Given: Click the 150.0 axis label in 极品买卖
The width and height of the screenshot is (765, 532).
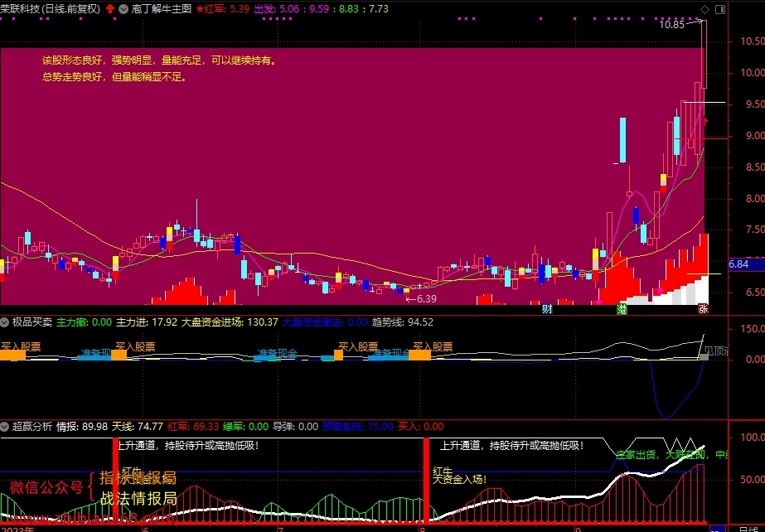Looking at the screenshot, I should [753, 329].
